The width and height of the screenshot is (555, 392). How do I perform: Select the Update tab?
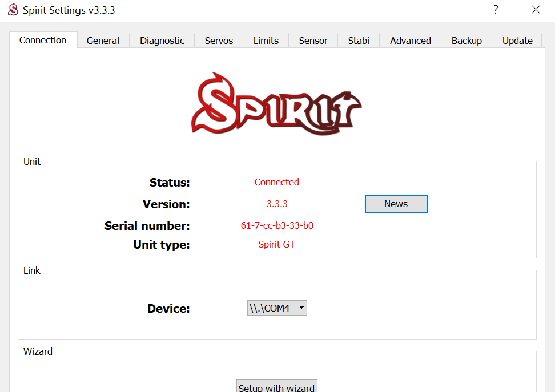(x=517, y=41)
